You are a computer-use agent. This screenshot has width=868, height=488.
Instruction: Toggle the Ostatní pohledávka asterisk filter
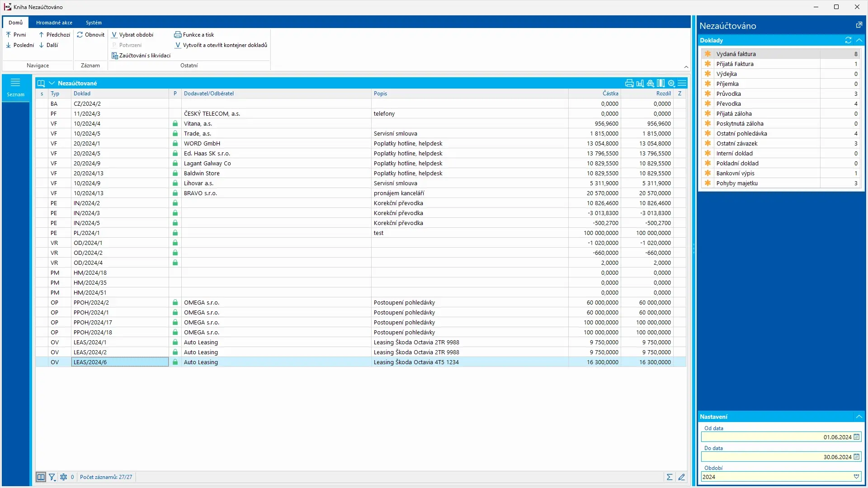pyautogui.click(x=708, y=133)
